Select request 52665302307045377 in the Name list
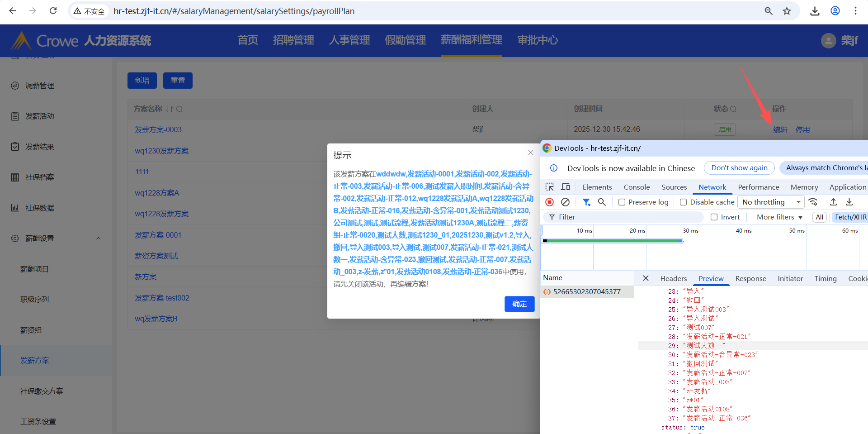Image resolution: width=868 pixels, height=434 pixels. click(x=587, y=292)
